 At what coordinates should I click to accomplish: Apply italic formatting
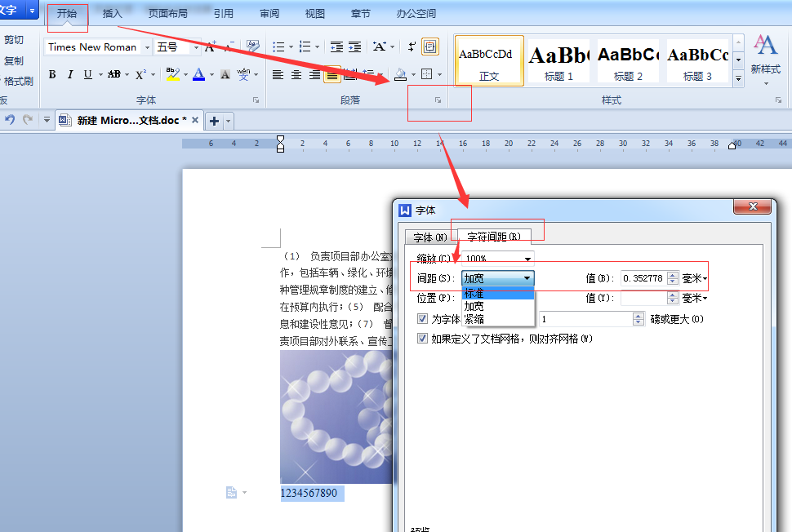pos(70,75)
